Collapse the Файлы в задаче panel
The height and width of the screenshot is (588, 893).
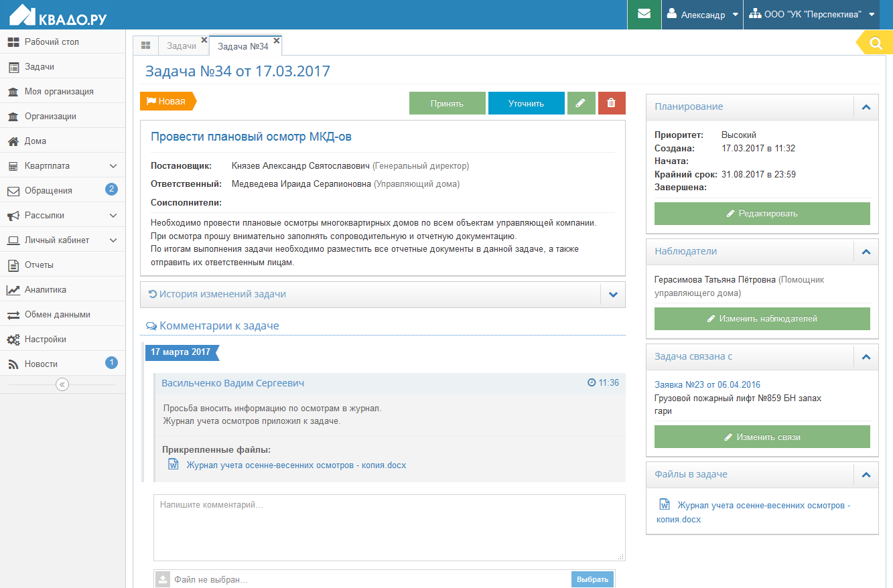click(866, 475)
